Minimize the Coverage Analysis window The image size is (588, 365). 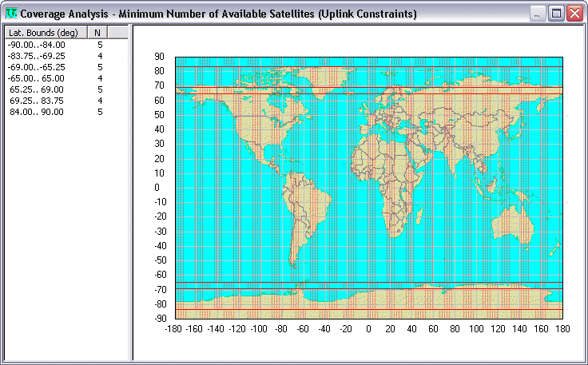tap(538, 14)
